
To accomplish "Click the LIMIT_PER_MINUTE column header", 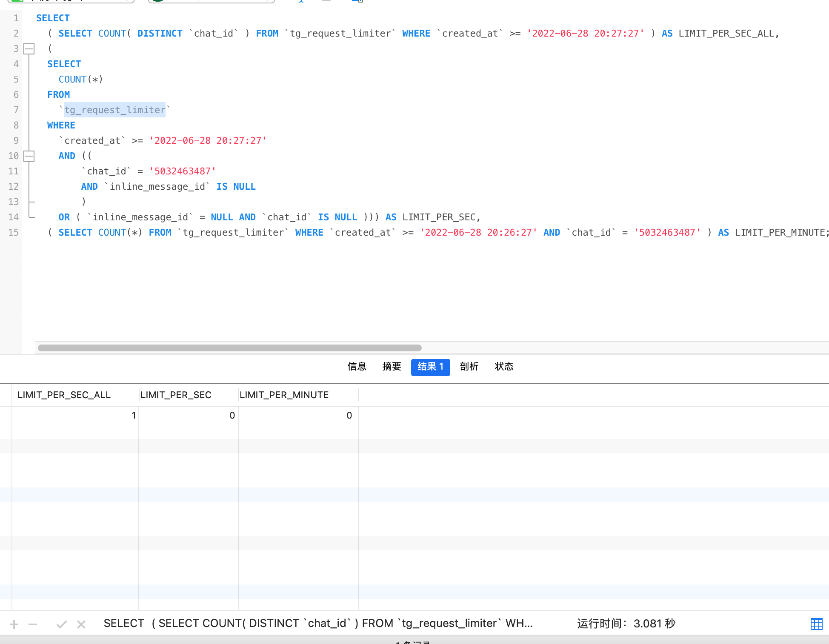I will tap(284, 395).
